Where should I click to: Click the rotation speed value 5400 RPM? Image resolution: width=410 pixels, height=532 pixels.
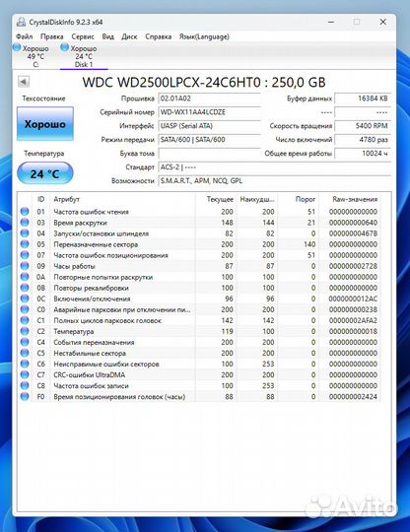(x=363, y=126)
